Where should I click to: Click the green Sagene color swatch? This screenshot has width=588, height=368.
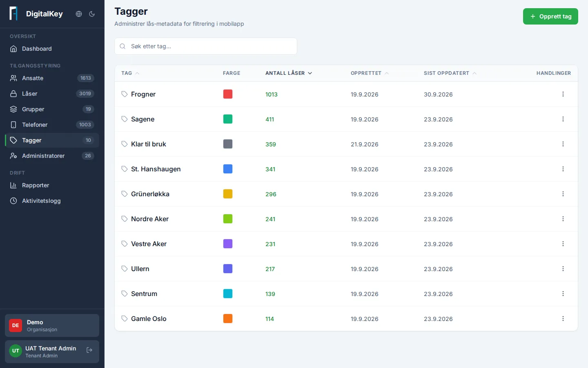click(x=228, y=119)
